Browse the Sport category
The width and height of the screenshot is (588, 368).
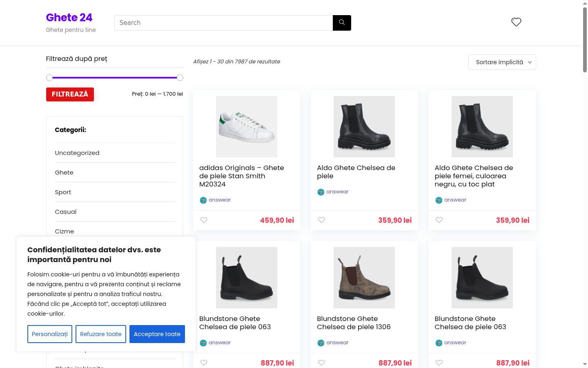point(63,192)
